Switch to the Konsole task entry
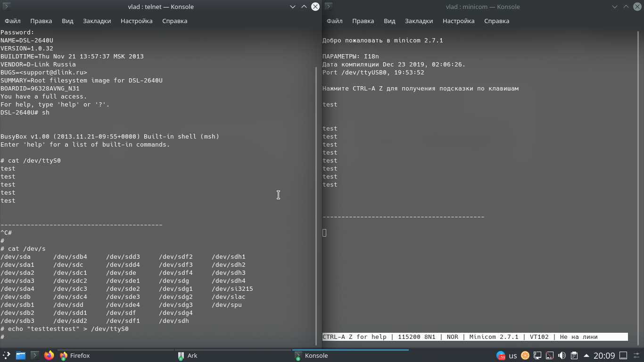 [x=350, y=355]
